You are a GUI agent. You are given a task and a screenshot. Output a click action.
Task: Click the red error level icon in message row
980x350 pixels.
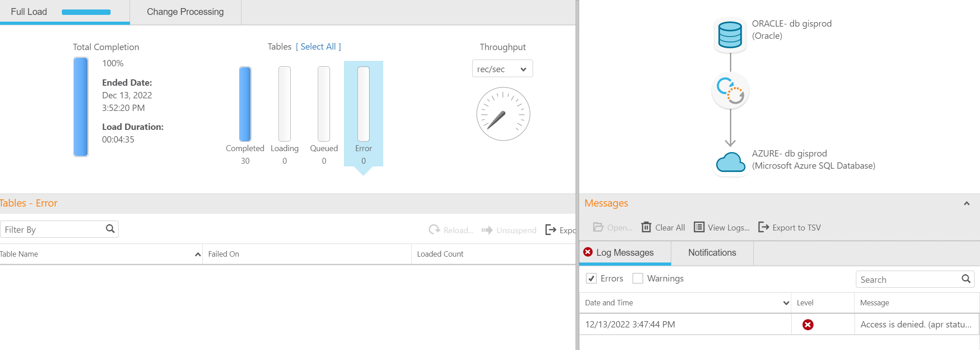tap(808, 325)
